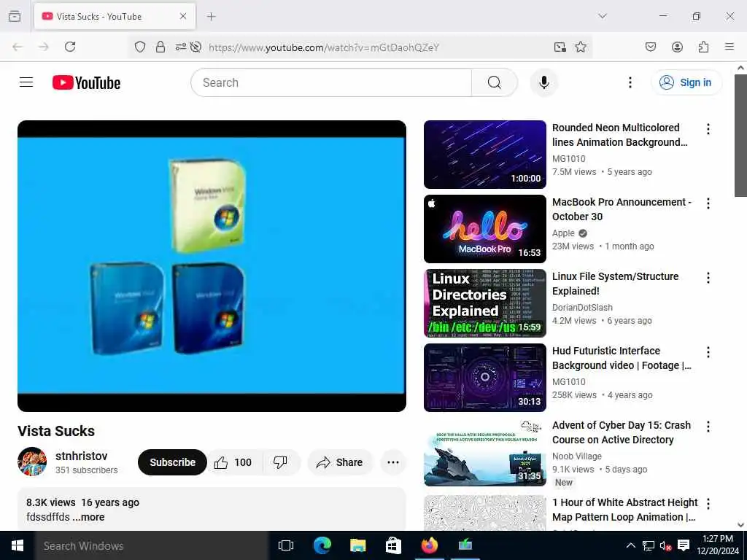Launch Microsoft Edge from taskbar
Screen dimensions: 747x560
tap(322, 545)
